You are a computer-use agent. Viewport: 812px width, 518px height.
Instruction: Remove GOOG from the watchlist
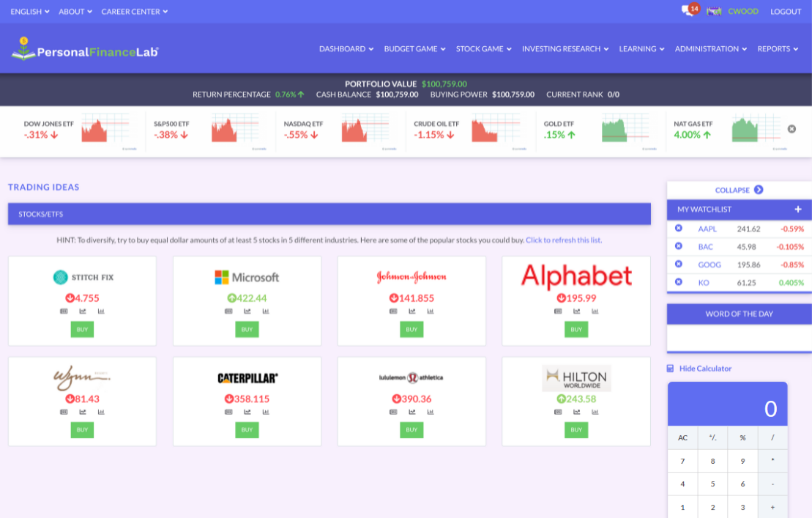point(679,264)
